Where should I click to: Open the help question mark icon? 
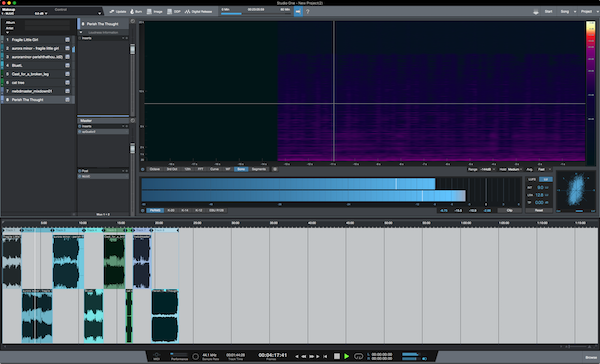click(308, 11)
